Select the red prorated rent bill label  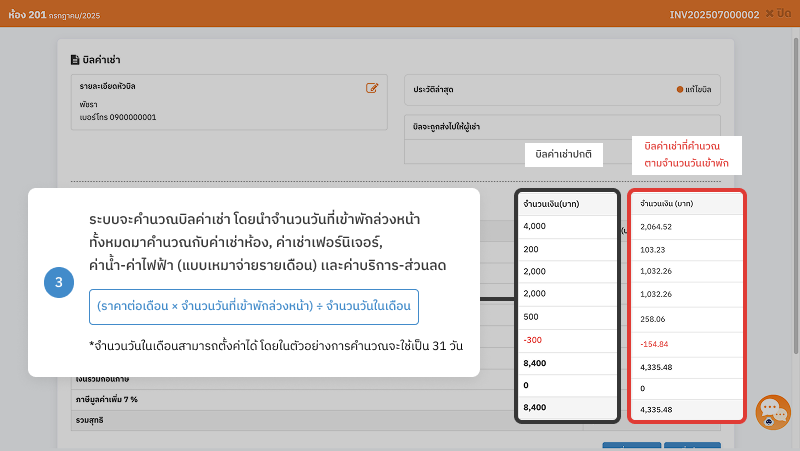(x=686, y=154)
